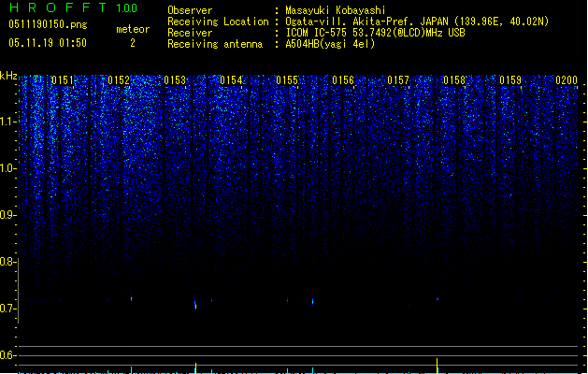Click the meteor echo just after 0153
Image resolution: width=588 pixels, height=374 pixels.
tap(195, 304)
